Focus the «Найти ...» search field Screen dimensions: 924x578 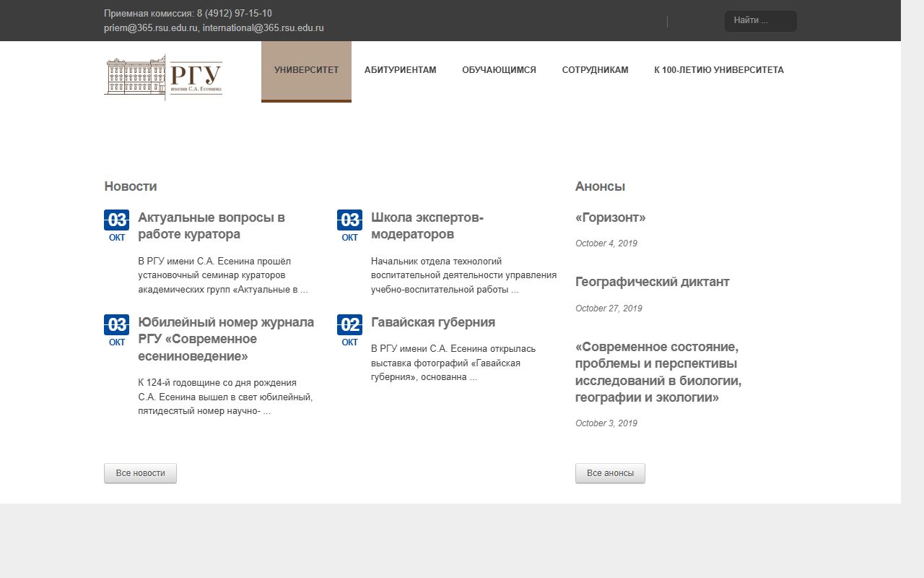click(761, 21)
